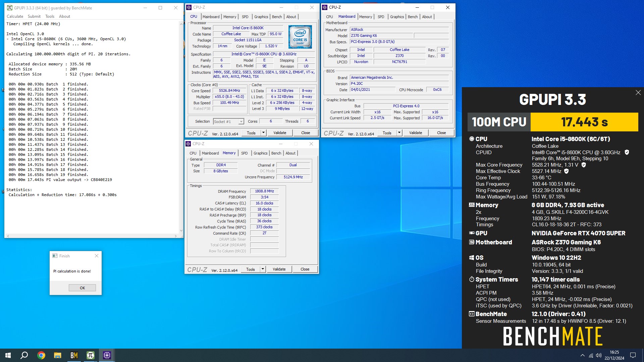Click Validate in Mainboard CPU-Z window
This screenshot has height=362, width=644.
pos(416,133)
